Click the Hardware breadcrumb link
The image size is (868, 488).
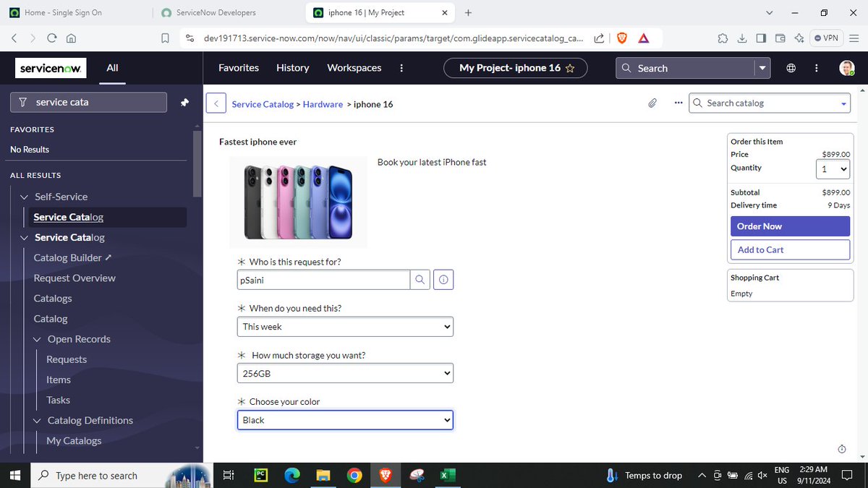pyautogui.click(x=323, y=104)
